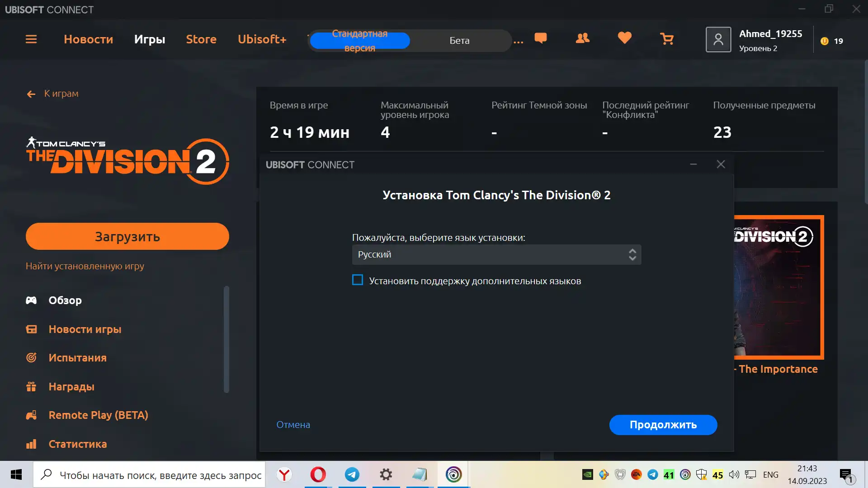The image size is (868, 488).
Task: Select Remote Play (BETA) in sidebar
Action: [99, 415]
